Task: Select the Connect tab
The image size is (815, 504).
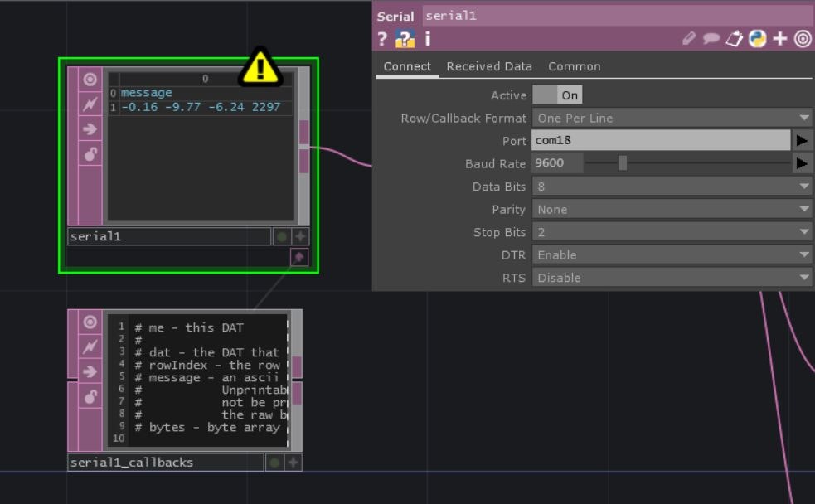Action: pyautogui.click(x=407, y=66)
